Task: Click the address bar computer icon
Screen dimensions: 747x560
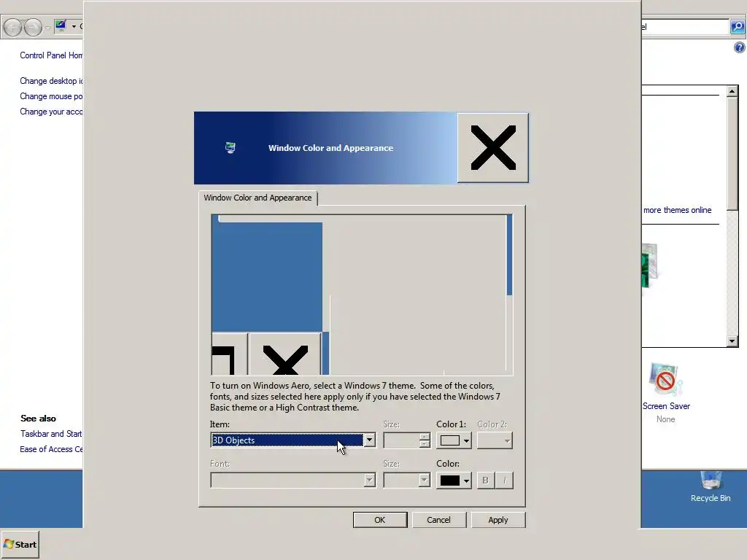Action: (x=61, y=26)
